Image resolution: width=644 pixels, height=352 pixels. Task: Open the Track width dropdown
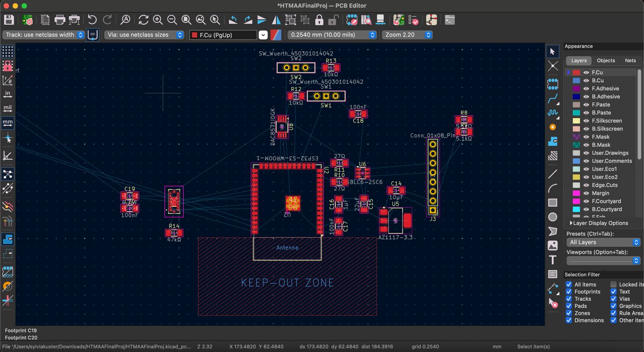(x=43, y=35)
